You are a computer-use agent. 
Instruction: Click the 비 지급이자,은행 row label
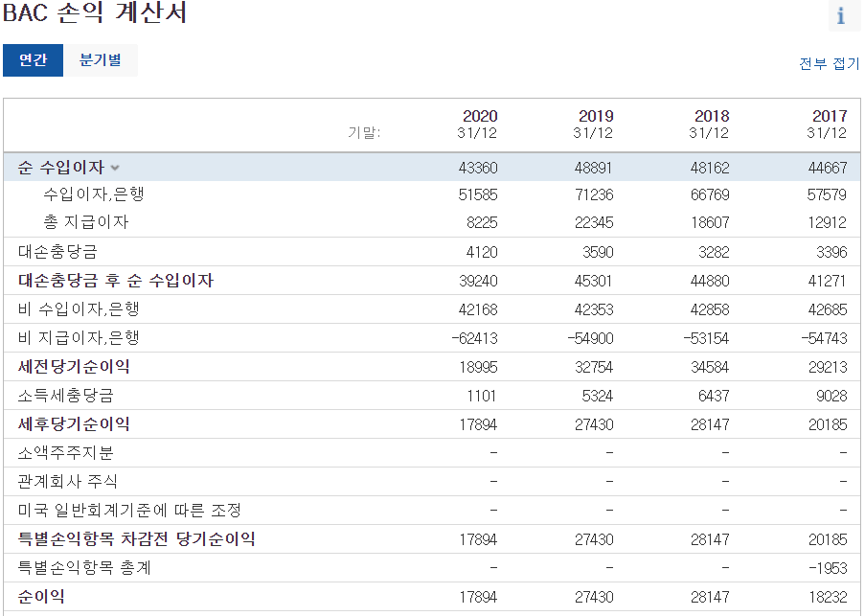click(79, 338)
